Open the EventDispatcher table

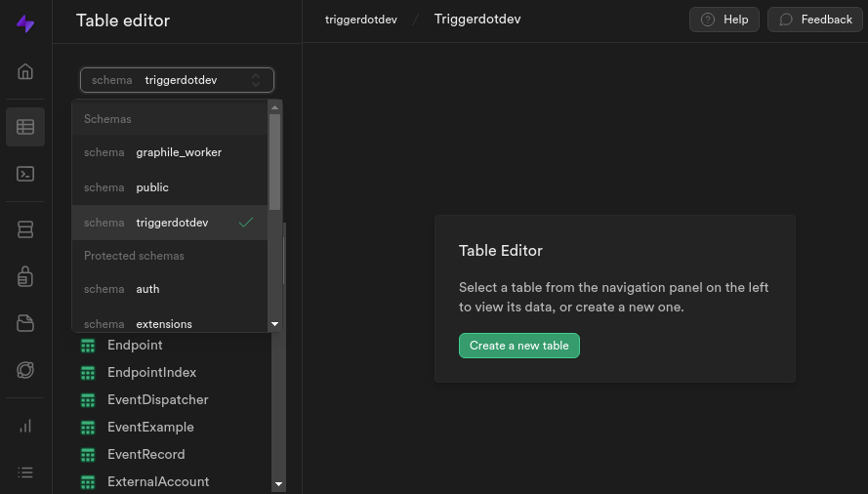click(x=158, y=400)
